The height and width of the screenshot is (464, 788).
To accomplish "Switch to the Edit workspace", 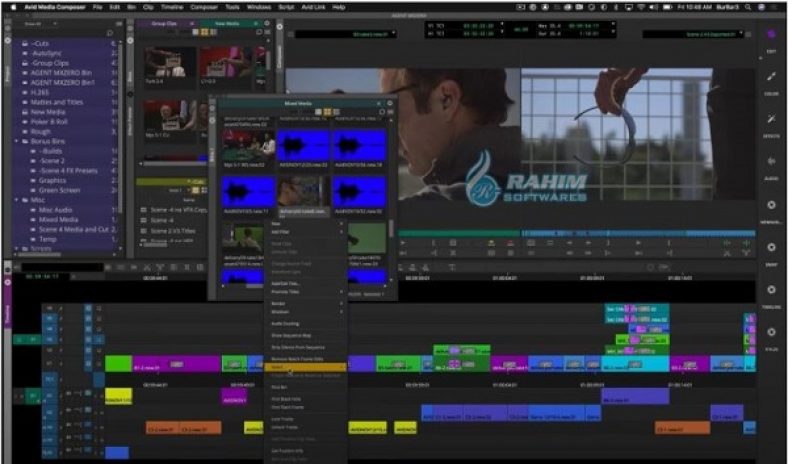I will 771,35.
